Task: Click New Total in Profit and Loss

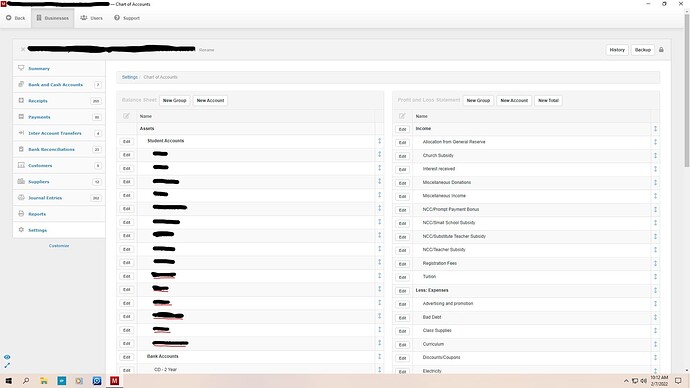Action: (548, 100)
